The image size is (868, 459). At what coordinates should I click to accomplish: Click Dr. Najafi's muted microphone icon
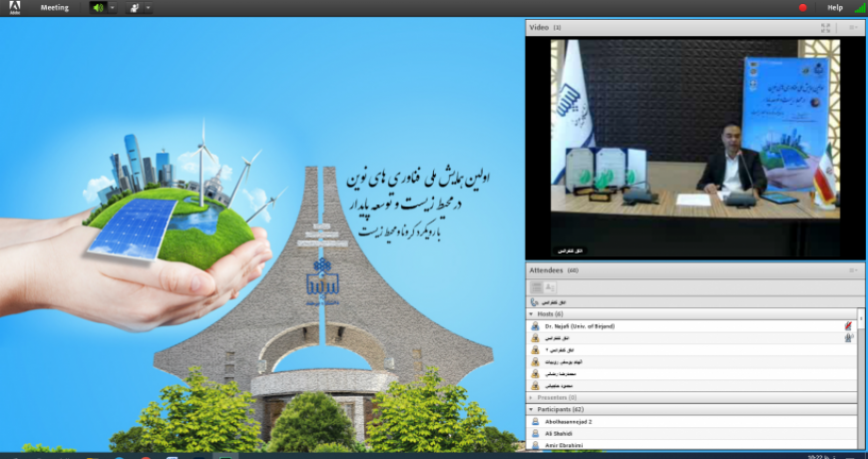tap(848, 326)
